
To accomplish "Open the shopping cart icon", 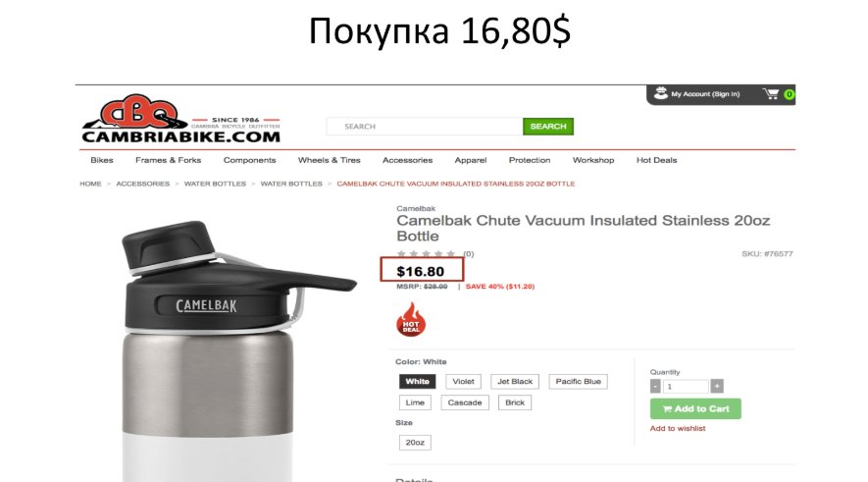I will (x=771, y=93).
